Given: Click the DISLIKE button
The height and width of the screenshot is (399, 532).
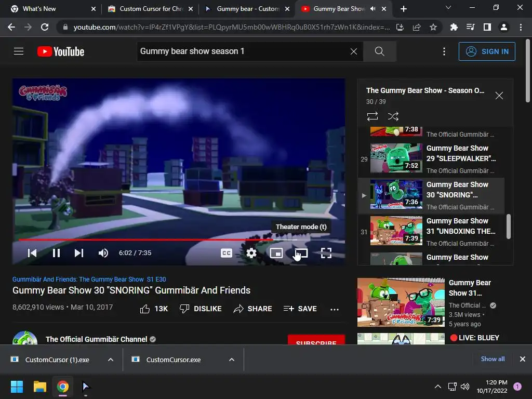Looking at the screenshot, I should 201,309.
